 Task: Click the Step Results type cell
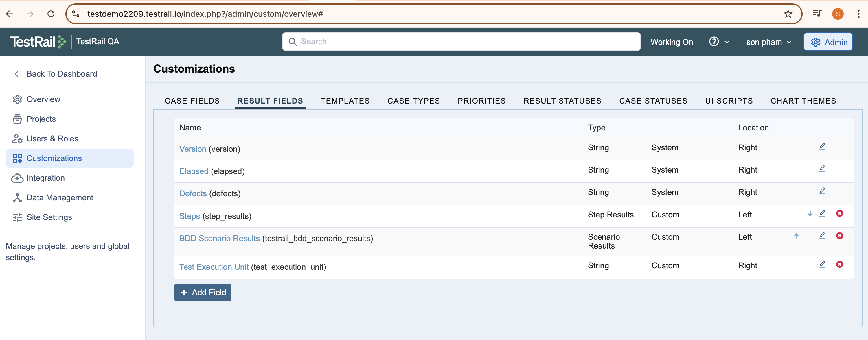(610, 215)
